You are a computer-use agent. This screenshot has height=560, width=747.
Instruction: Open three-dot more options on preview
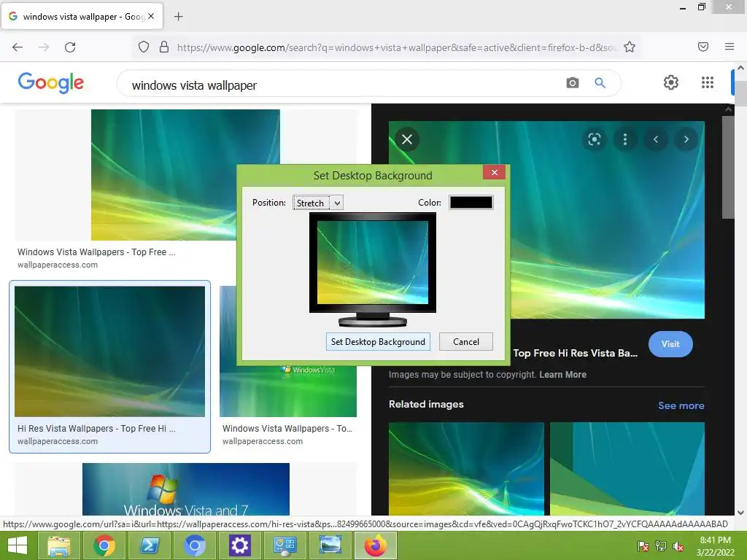point(625,139)
